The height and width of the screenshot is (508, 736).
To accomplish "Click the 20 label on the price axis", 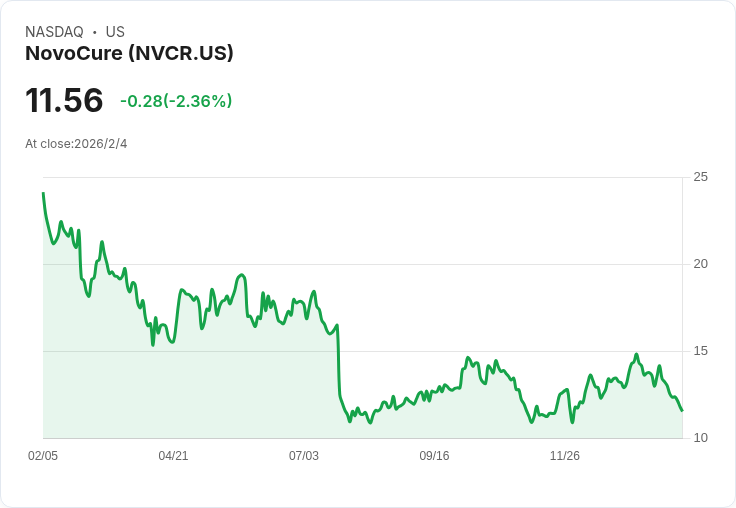I will [x=700, y=264].
